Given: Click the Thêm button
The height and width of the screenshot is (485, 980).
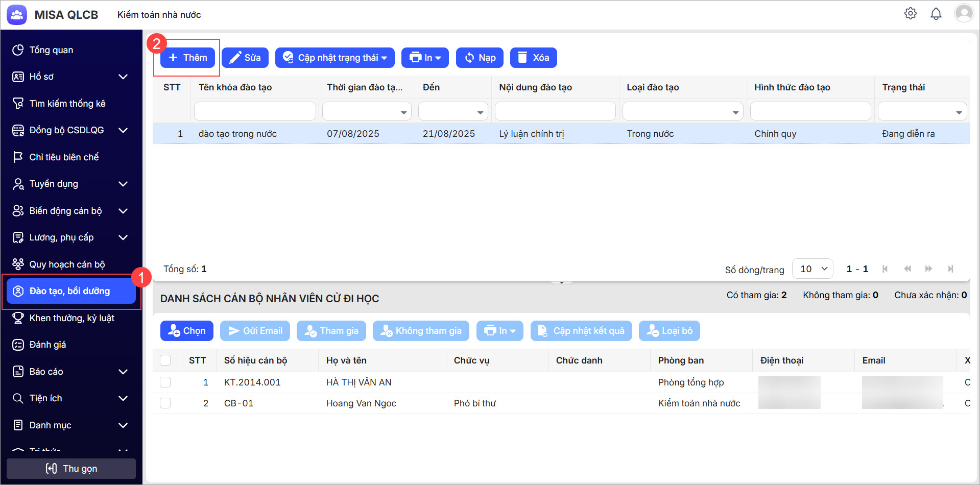Looking at the screenshot, I should pyautogui.click(x=187, y=58).
